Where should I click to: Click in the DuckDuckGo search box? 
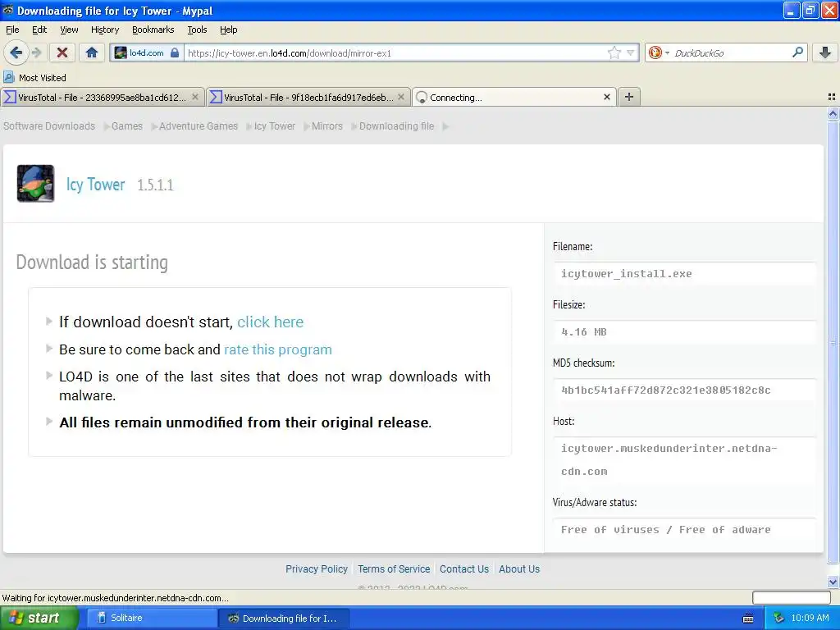[731, 52]
